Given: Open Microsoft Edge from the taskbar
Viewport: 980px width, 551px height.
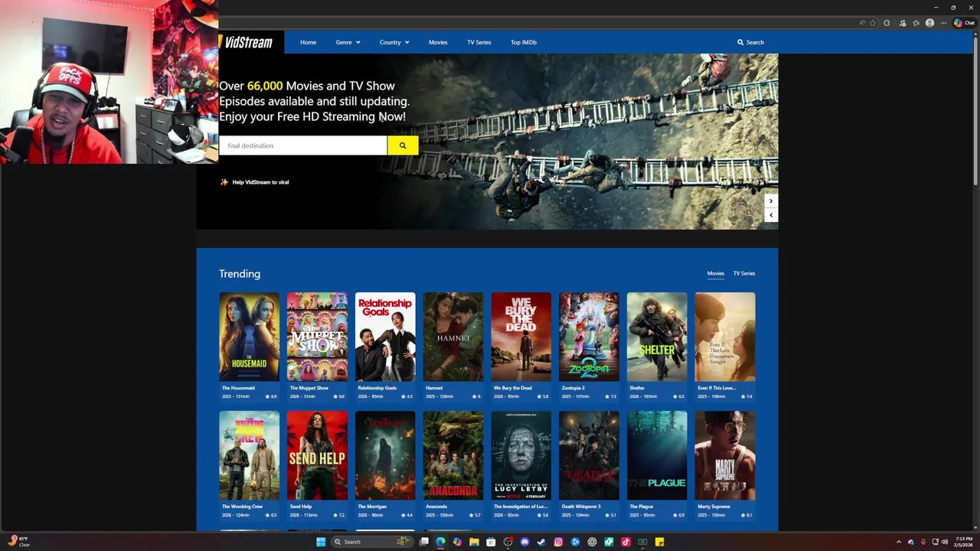Looking at the screenshot, I should [x=440, y=542].
